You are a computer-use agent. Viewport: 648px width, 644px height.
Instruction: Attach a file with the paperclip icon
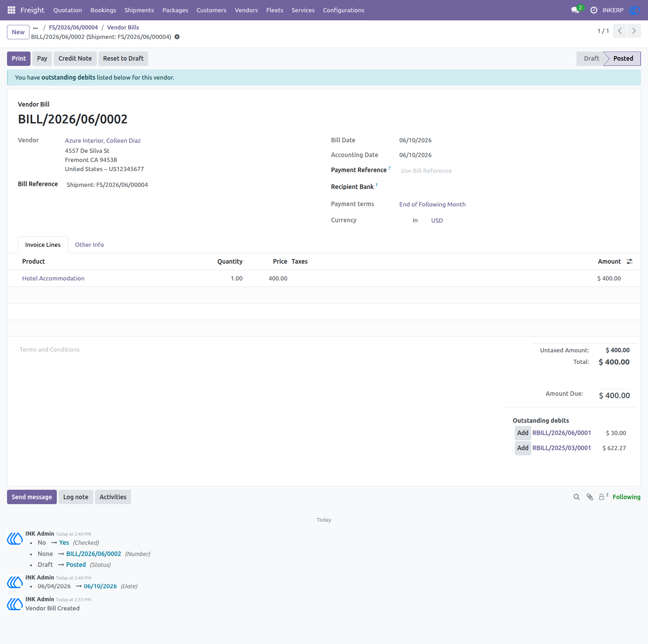click(590, 497)
